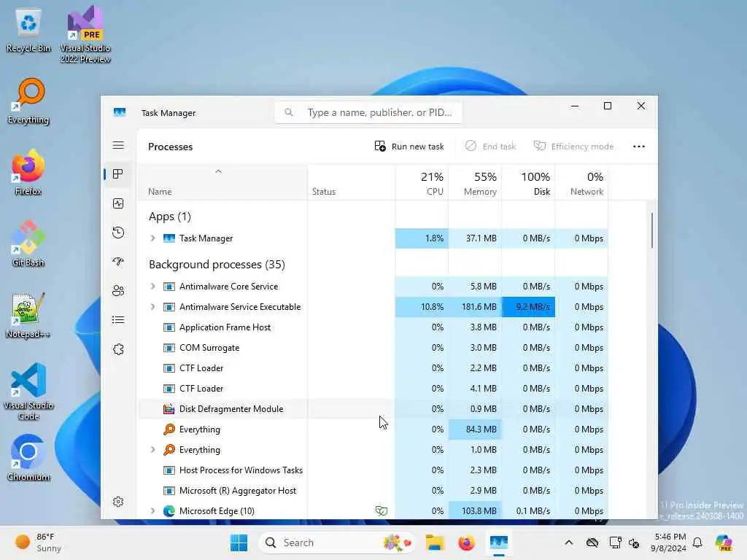Viewport: 747px width, 560px height.
Task: Expand Antimalware Core Service row
Action: [x=152, y=286]
